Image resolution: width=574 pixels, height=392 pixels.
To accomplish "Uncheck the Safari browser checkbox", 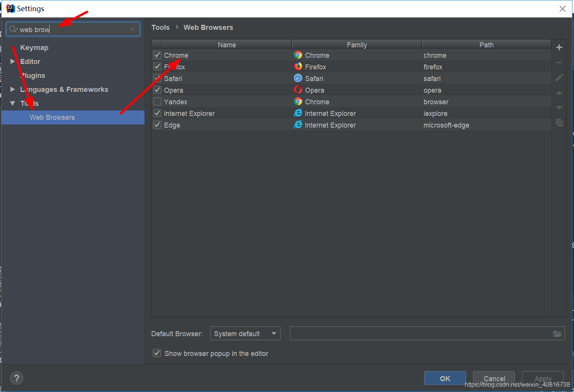I will (157, 78).
